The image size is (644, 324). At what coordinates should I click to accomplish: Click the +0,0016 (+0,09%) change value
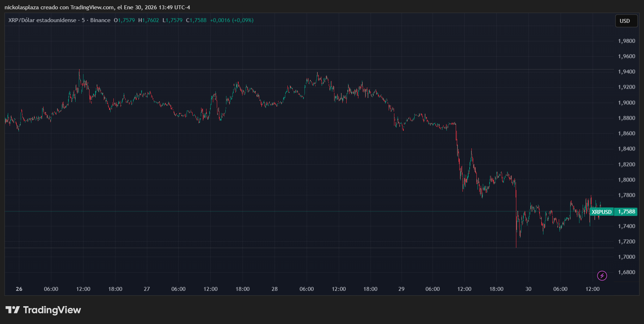click(x=231, y=20)
